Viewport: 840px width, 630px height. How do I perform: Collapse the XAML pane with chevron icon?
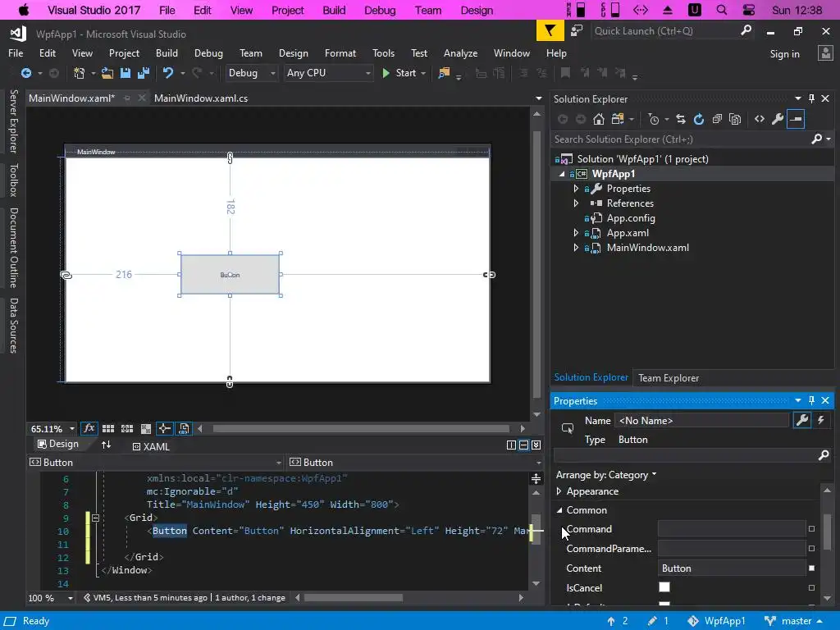pos(536,445)
